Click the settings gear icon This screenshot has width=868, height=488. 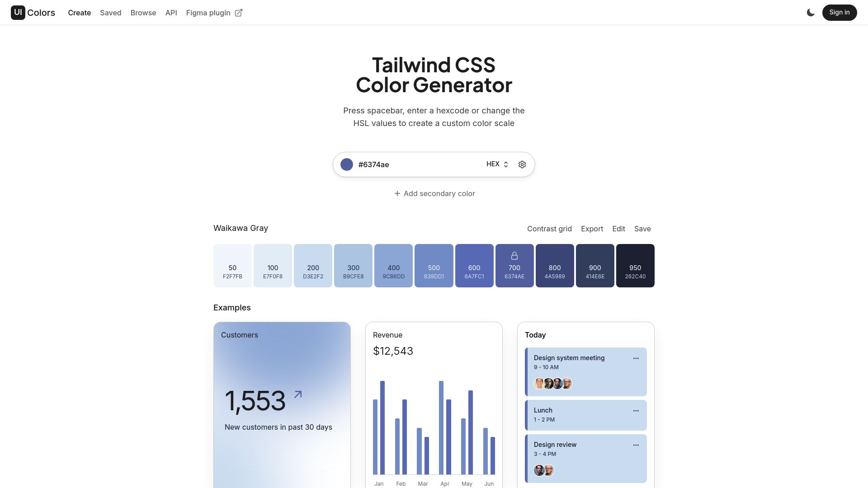522,164
